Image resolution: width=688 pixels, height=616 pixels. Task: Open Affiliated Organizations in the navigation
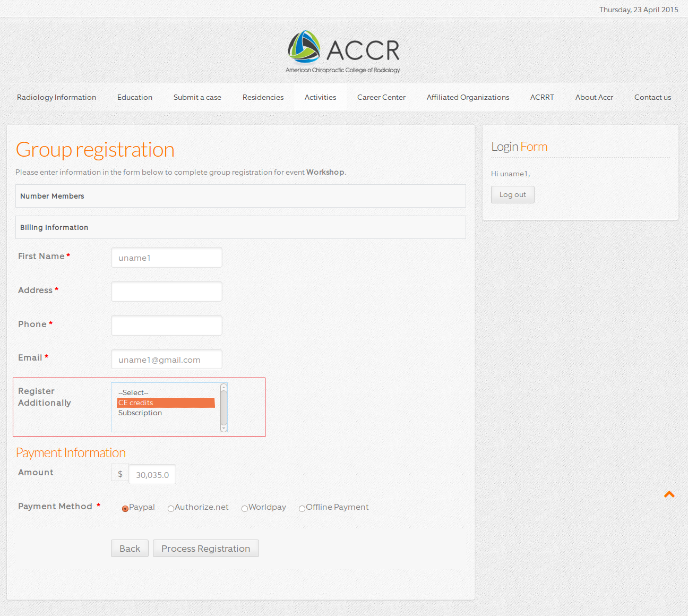[x=468, y=97]
